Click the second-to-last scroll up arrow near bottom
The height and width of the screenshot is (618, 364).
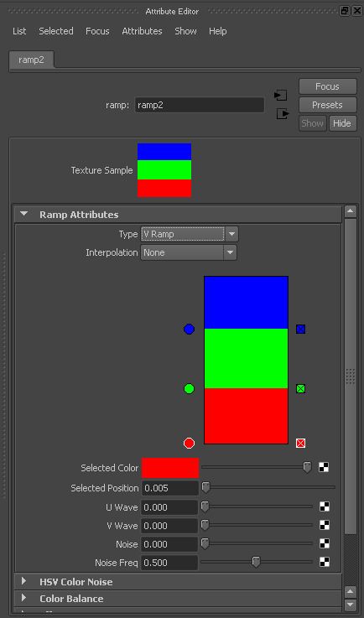(351, 592)
